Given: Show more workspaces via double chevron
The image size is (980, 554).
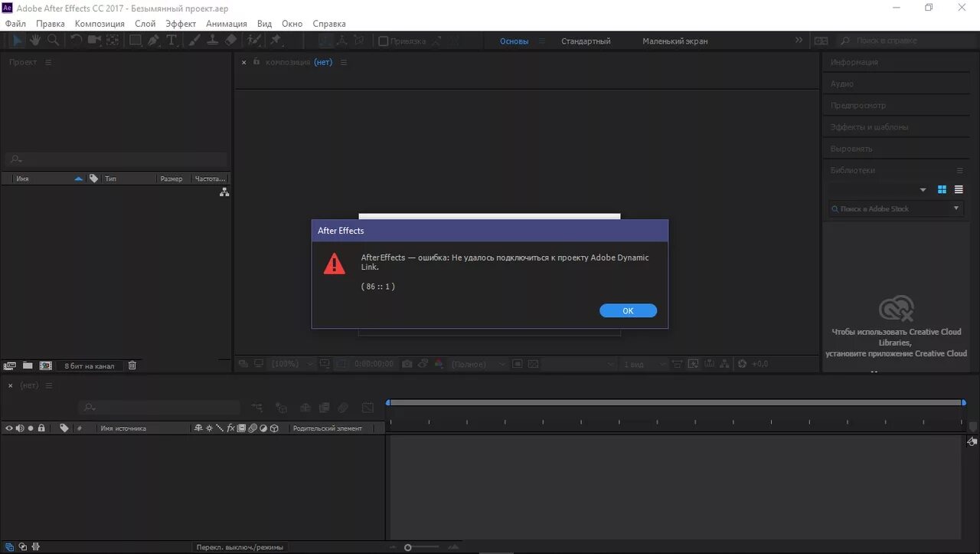Looking at the screenshot, I should pyautogui.click(x=799, y=41).
